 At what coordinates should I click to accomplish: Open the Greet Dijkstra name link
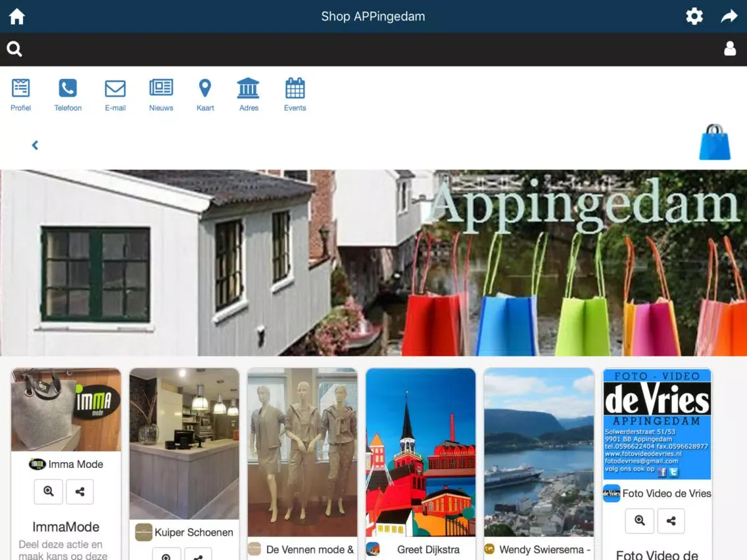428,549
